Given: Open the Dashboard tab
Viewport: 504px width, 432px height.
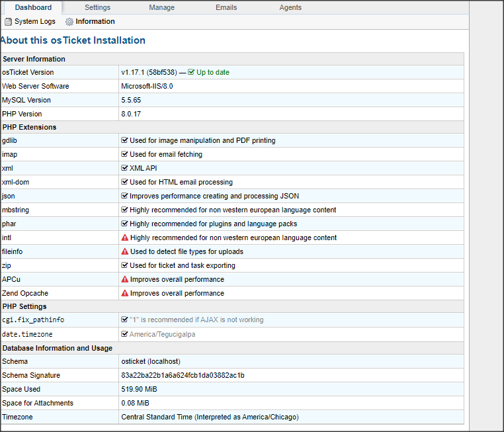Looking at the screenshot, I should [33, 7].
